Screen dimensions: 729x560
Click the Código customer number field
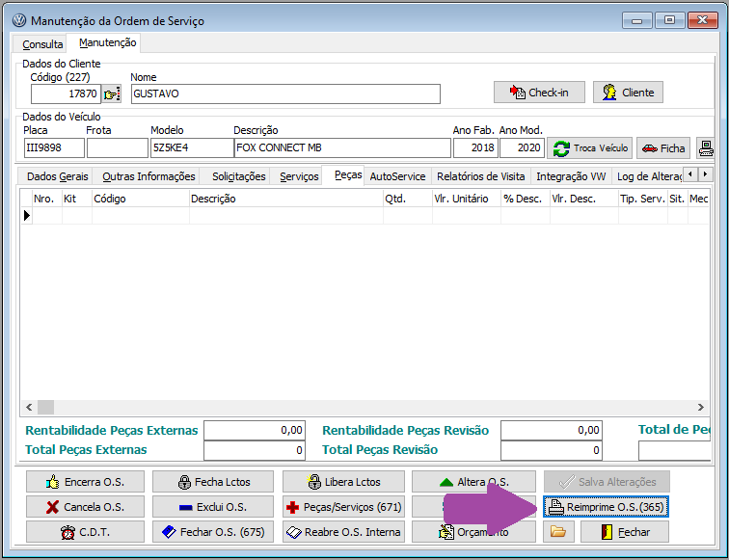point(66,93)
